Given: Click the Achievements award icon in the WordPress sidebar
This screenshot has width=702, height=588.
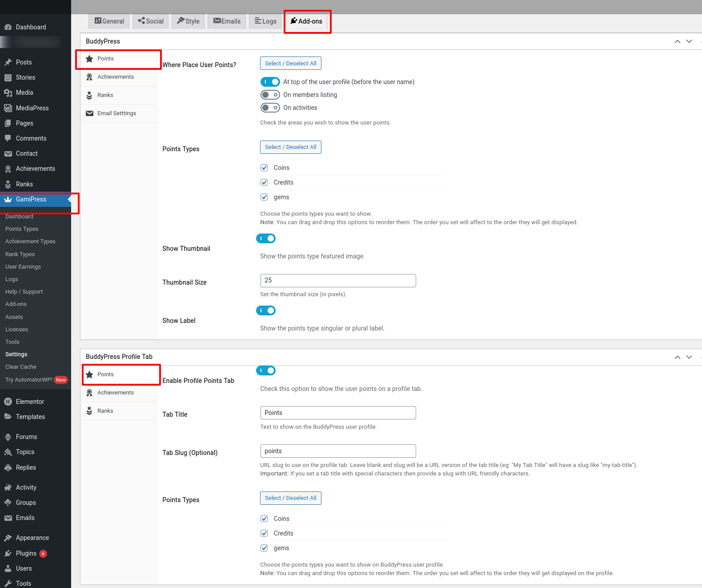Looking at the screenshot, I should point(8,169).
